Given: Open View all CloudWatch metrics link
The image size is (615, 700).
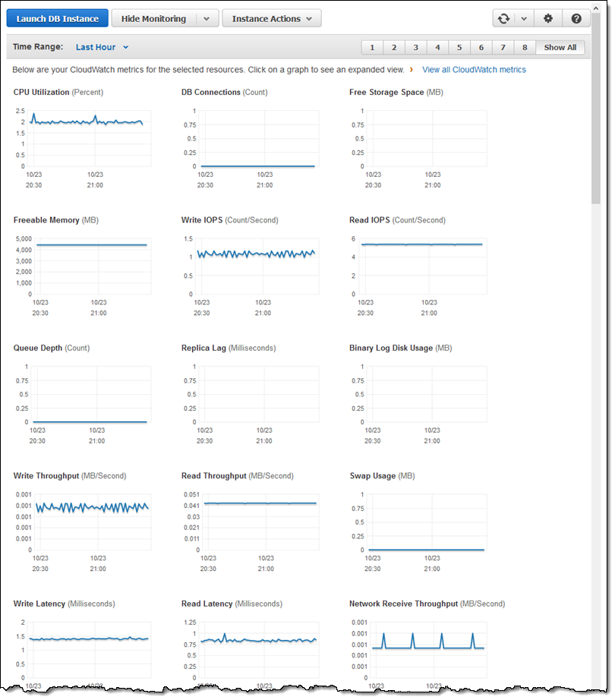Looking at the screenshot, I should pos(474,70).
